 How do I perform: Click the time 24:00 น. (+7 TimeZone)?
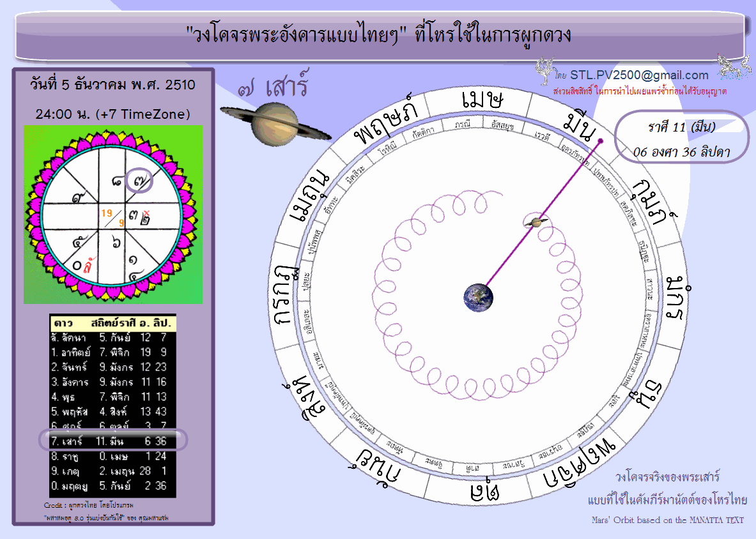(113, 114)
